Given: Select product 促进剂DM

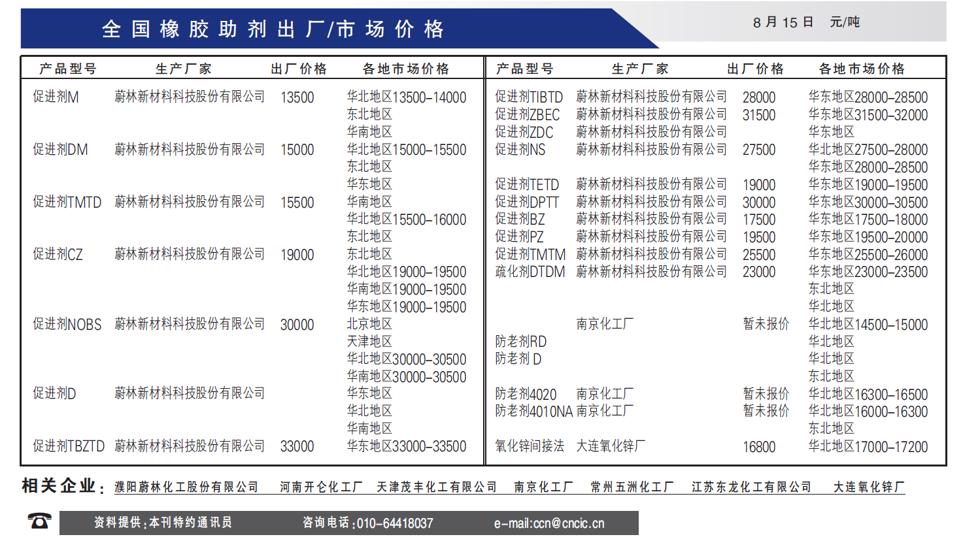Looking at the screenshot, I should pos(60,150).
